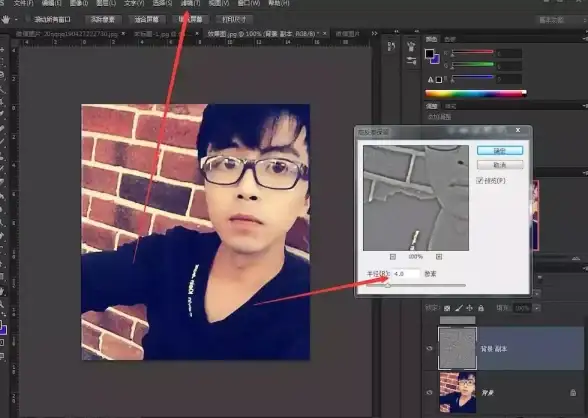Viewport: 588px width, 418px height.
Task: Pick a color from the rainbow spectrum ramp
Action: [476, 93]
